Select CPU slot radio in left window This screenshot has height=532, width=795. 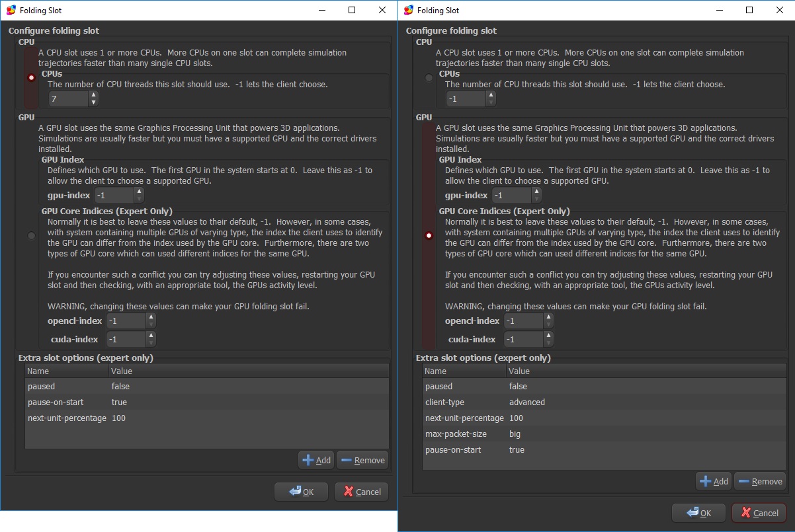pyautogui.click(x=31, y=77)
